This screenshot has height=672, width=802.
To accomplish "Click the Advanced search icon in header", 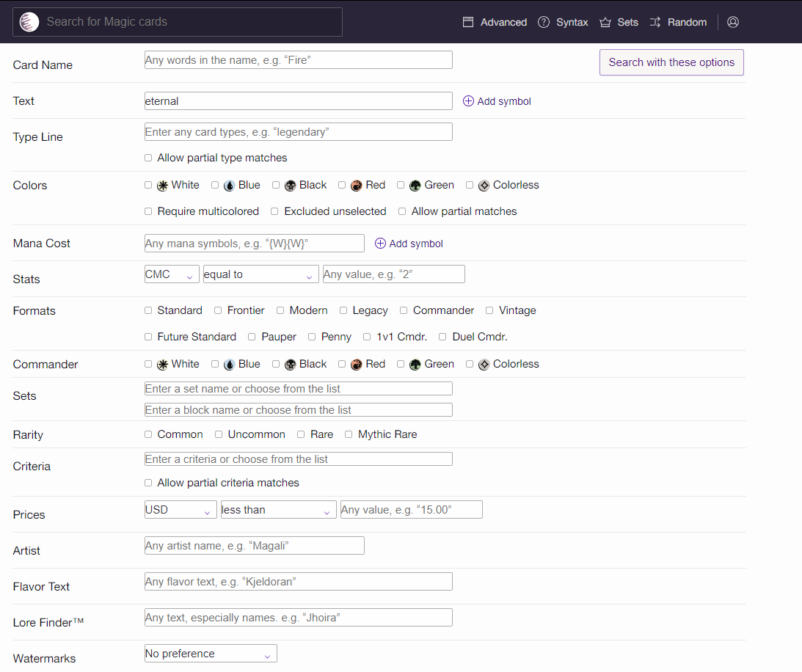I will [x=468, y=22].
